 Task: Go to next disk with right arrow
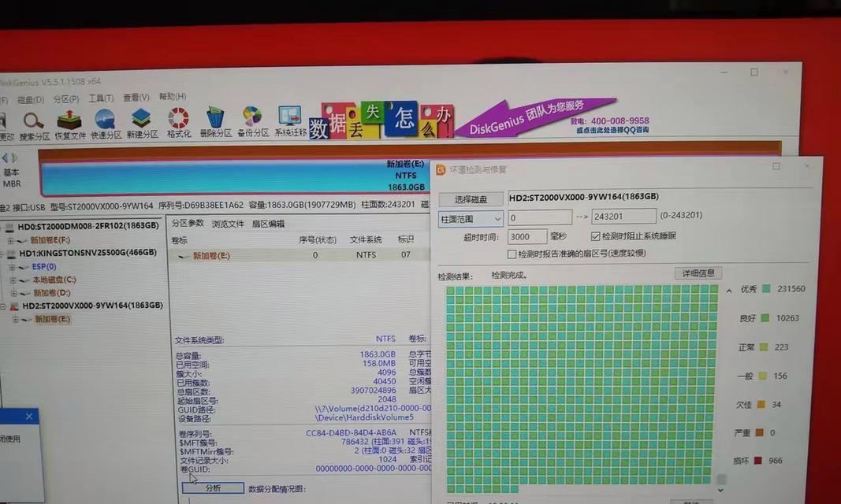[x=15, y=157]
